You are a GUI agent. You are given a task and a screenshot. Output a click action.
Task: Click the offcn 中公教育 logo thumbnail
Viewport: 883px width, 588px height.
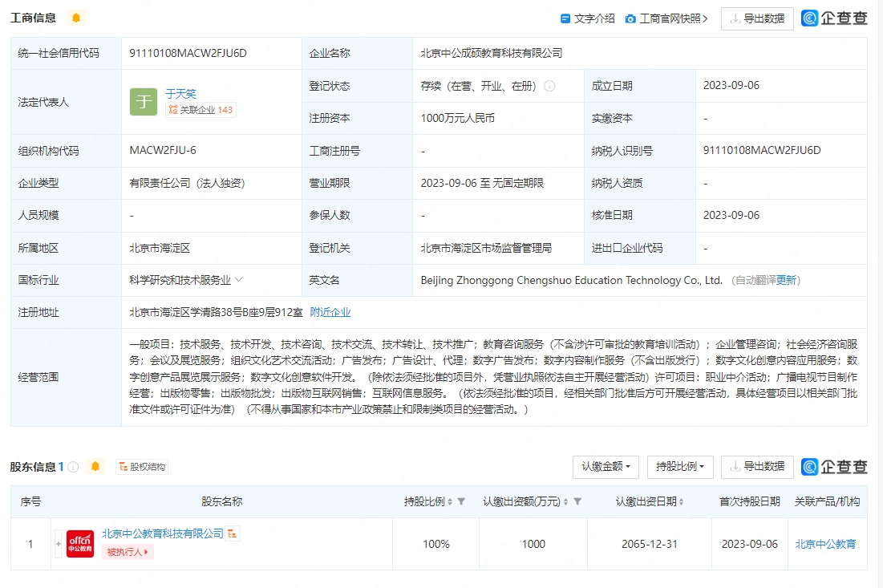[80, 544]
